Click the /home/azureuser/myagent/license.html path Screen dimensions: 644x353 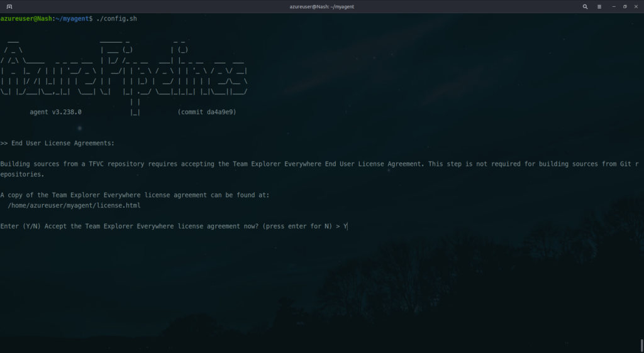tap(74, 205)
